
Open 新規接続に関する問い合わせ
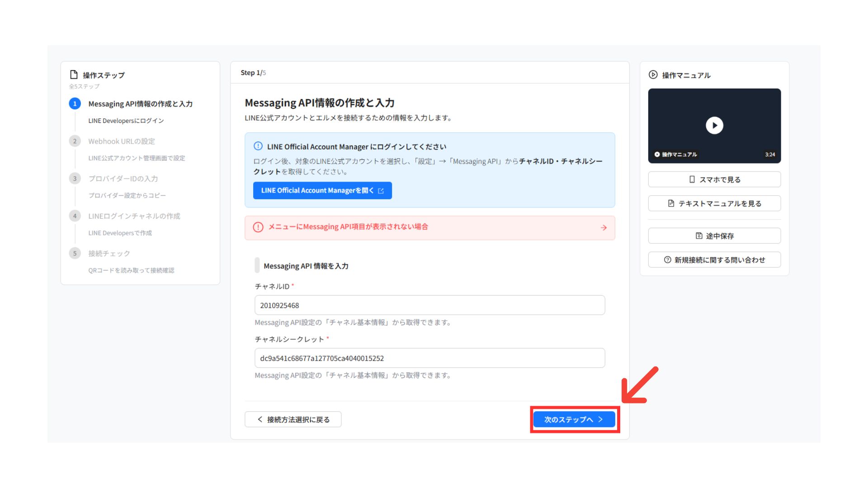(x=714, y=260)
